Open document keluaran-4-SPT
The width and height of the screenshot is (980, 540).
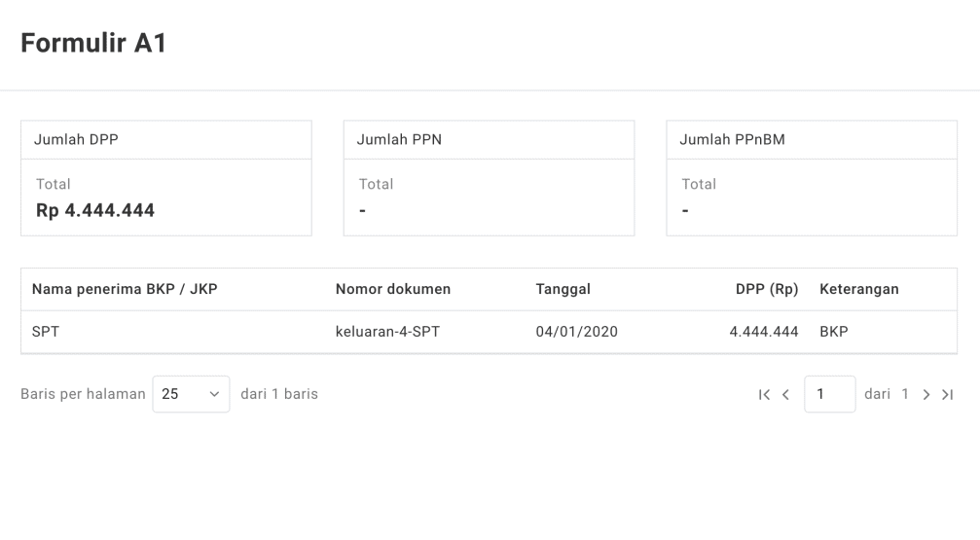pos(387,332)
